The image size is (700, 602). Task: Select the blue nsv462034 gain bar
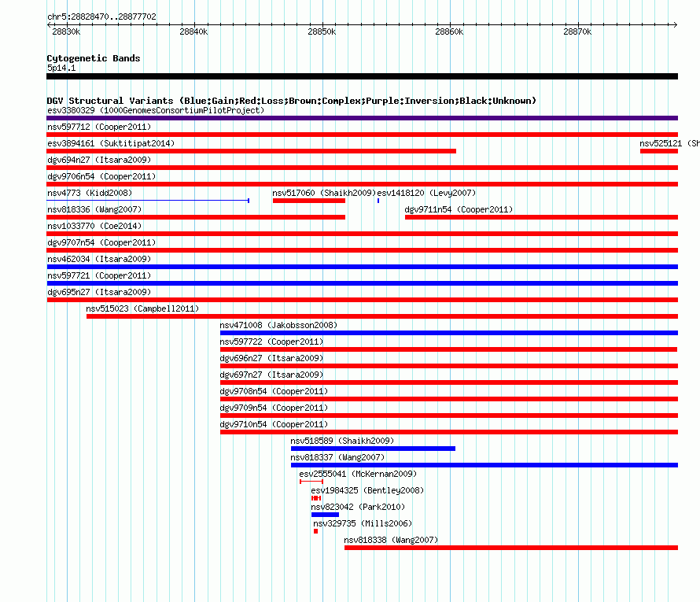362,267
